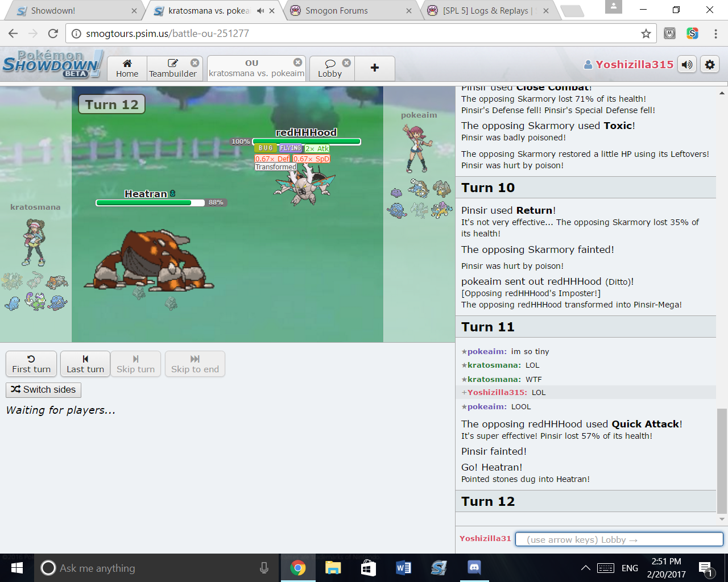
Task: Click the Skip to end button
Action: 195,364
